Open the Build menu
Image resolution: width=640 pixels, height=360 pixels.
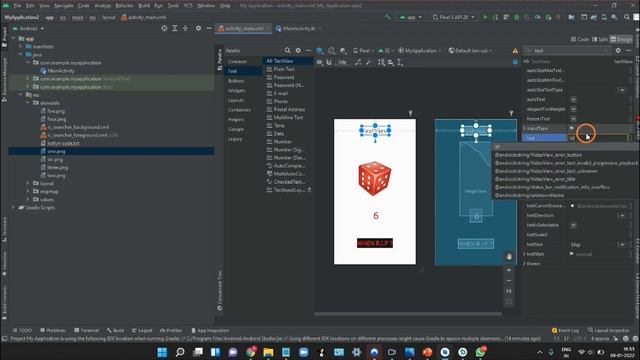144,6
